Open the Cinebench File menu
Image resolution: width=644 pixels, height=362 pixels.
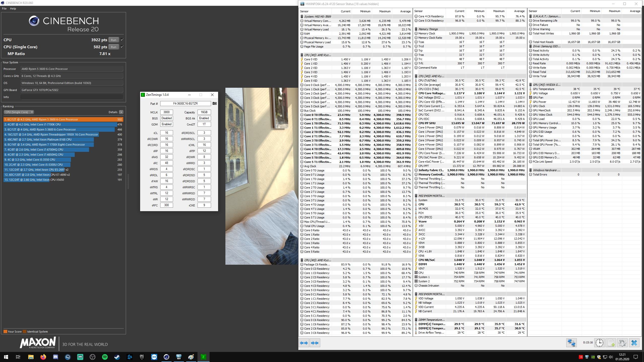tap(4, 9)
